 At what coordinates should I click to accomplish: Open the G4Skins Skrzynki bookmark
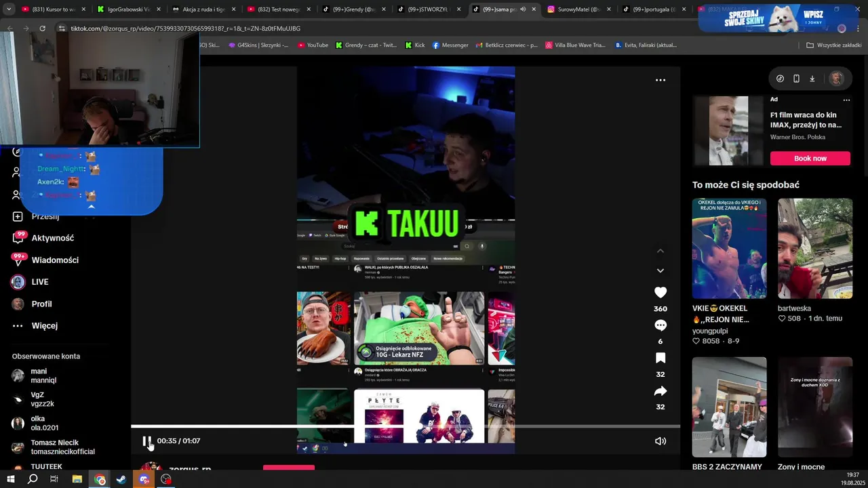coord(258,45)
